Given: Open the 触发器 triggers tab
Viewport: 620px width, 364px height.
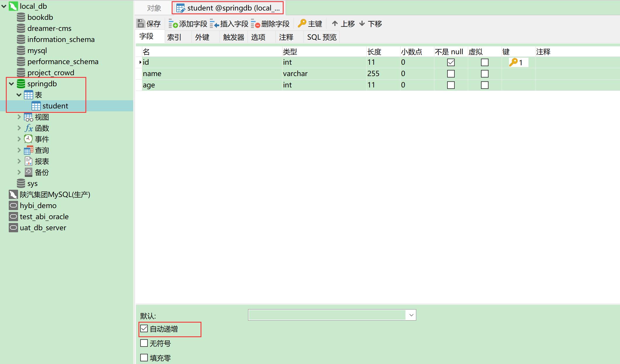Looking at the screenshot, I should (x=233, y=37).
